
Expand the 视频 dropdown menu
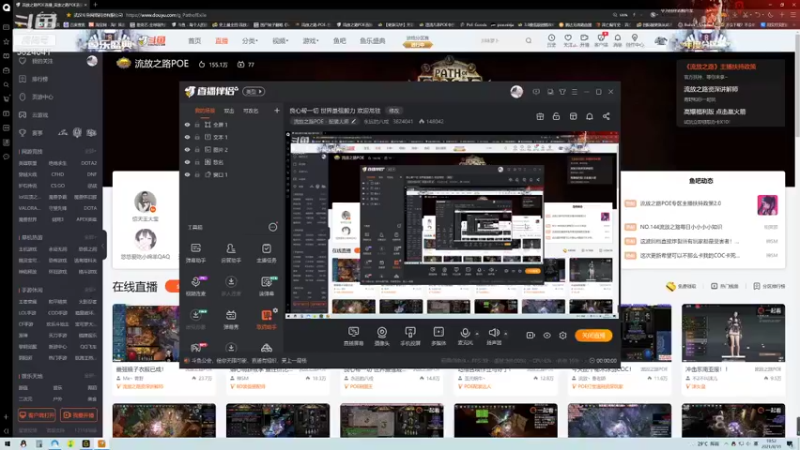coord(280,41)
